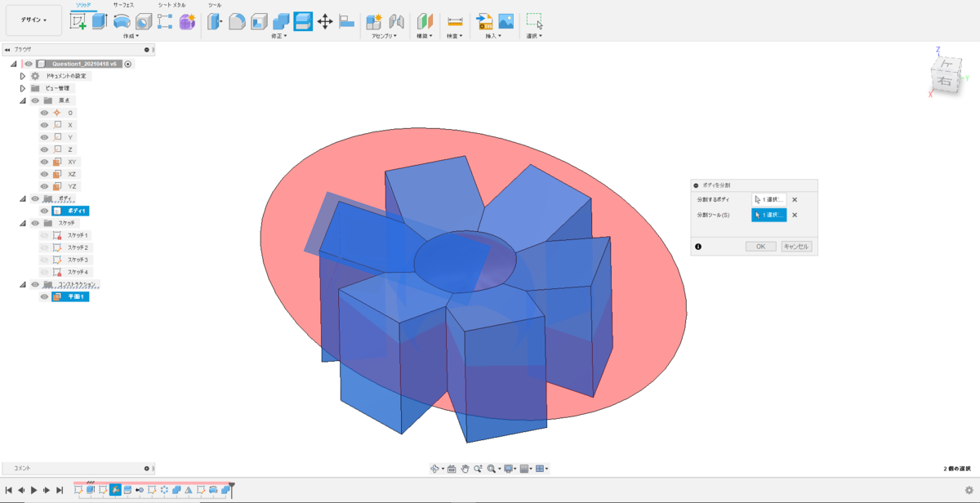Select the Revolve tool icon
The image size is (980, 503).
122,22
